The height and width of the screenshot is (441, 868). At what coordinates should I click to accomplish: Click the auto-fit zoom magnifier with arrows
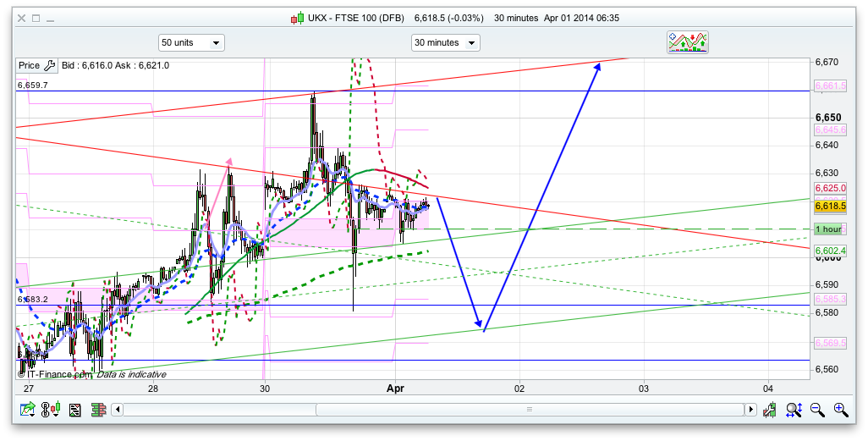(794, 411)
